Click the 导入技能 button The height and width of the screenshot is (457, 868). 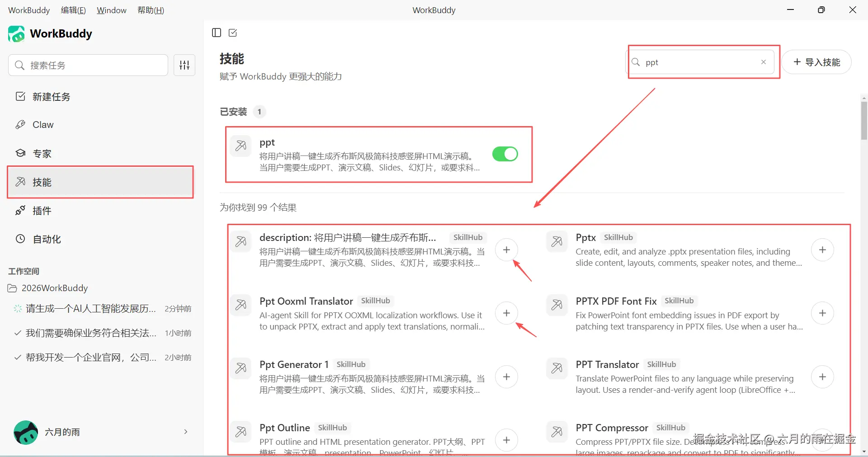coord(816,62)
